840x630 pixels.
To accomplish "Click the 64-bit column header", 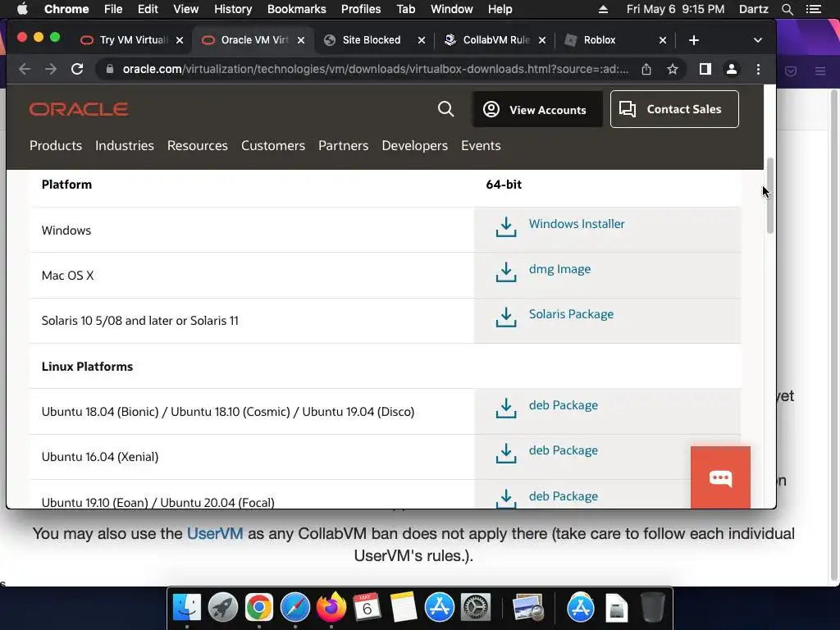I will (504, 185).
